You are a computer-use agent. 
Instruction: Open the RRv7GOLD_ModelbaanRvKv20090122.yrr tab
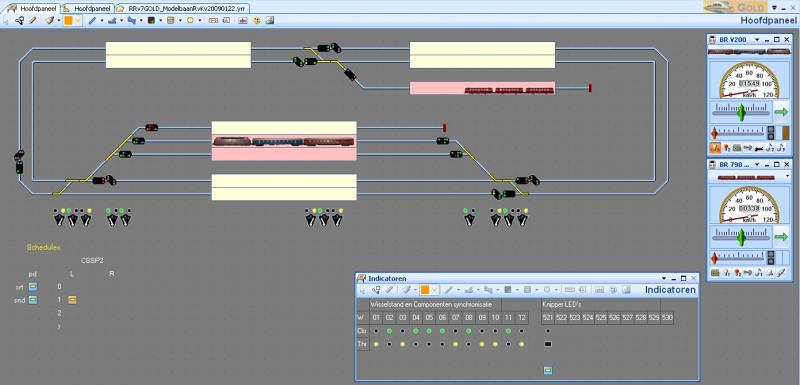(x=183, y=9)
